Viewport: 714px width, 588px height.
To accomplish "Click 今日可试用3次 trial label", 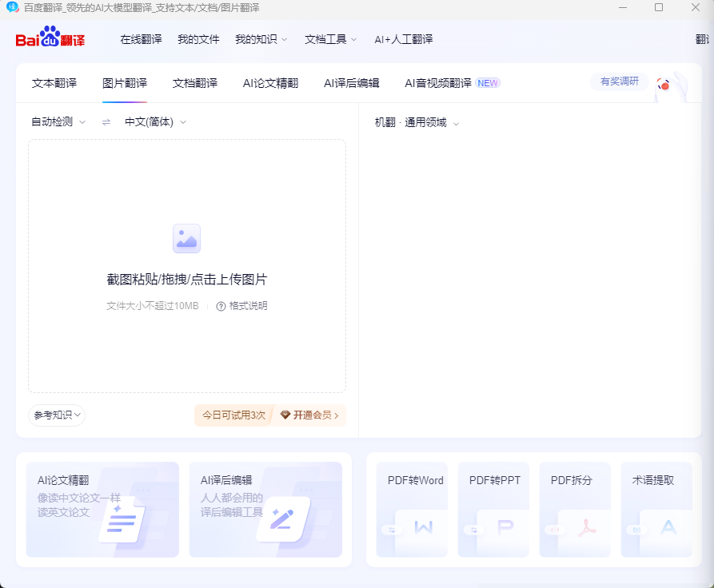I will coord(233,415).
